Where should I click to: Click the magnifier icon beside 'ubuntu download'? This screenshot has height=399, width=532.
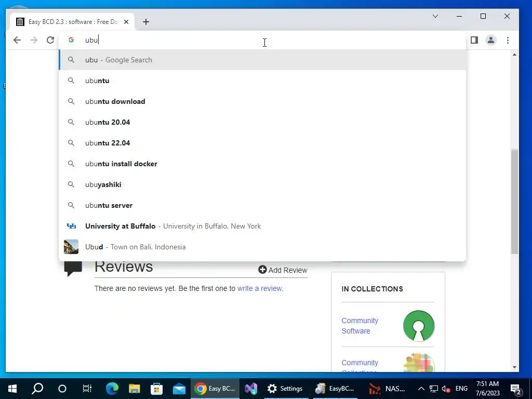click(71, 101)
